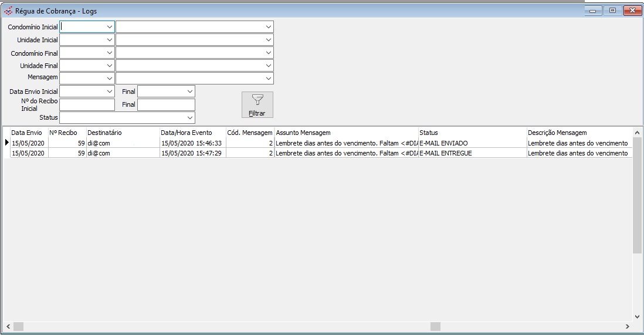Click the Nº do Recibo Inicial field

click(87, 104)
